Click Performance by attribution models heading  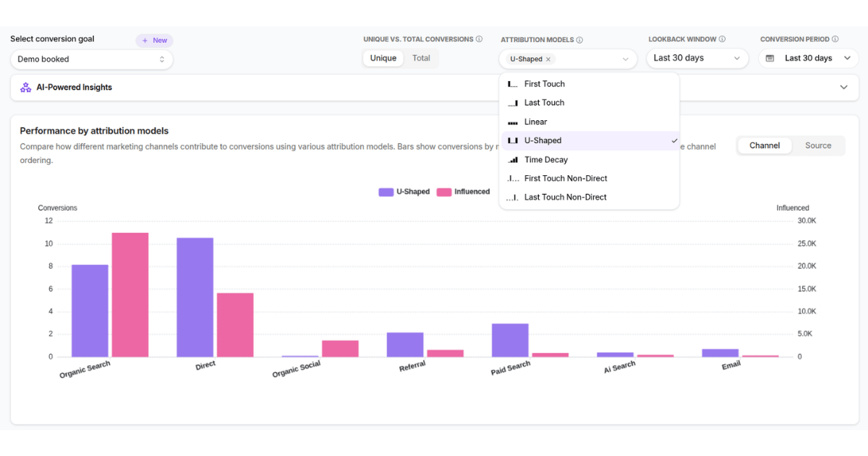[x=94, y=131]
